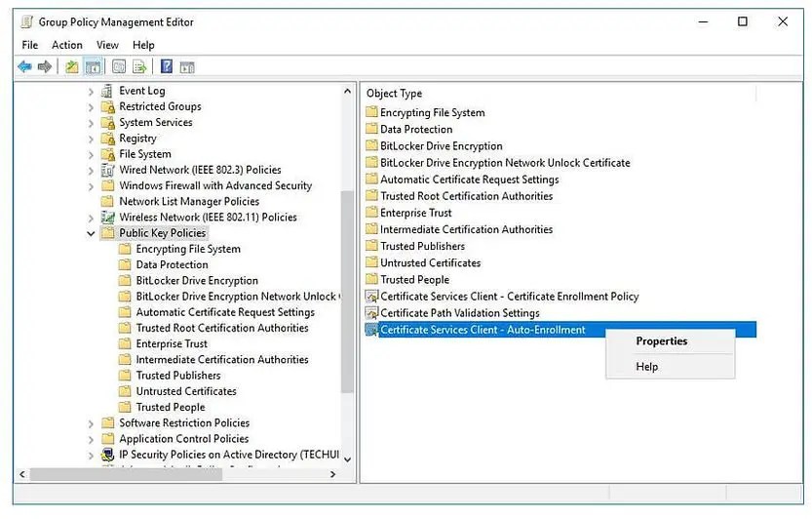This screenshot has height=519, width=812.
Task: Expand the System Services tree node
Action: coord(91,123)
